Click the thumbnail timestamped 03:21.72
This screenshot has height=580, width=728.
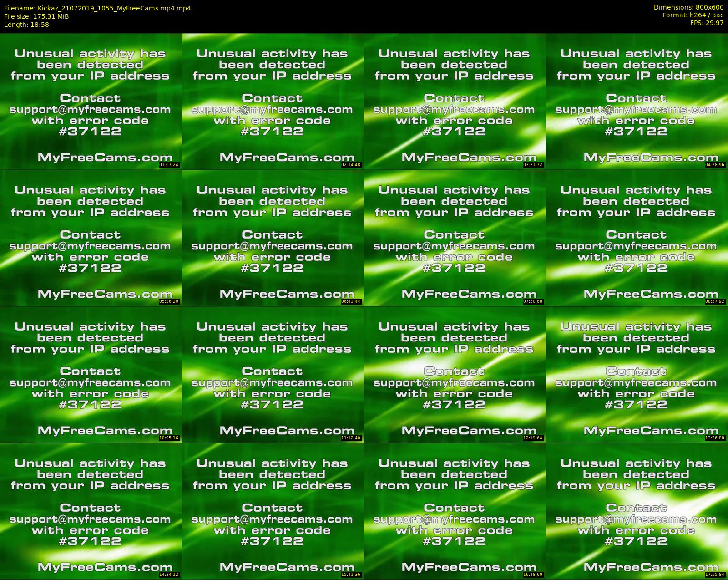click(455, 101)
